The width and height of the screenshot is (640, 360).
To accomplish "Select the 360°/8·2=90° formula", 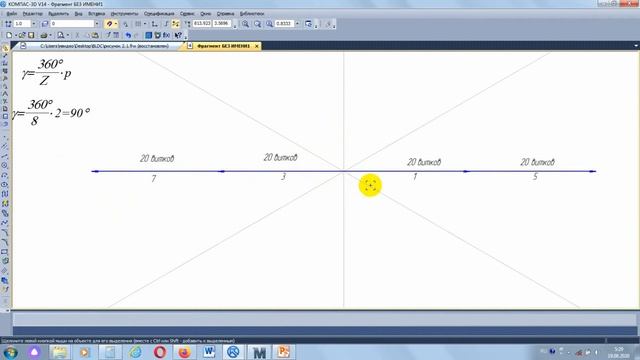I will [51, 112].
